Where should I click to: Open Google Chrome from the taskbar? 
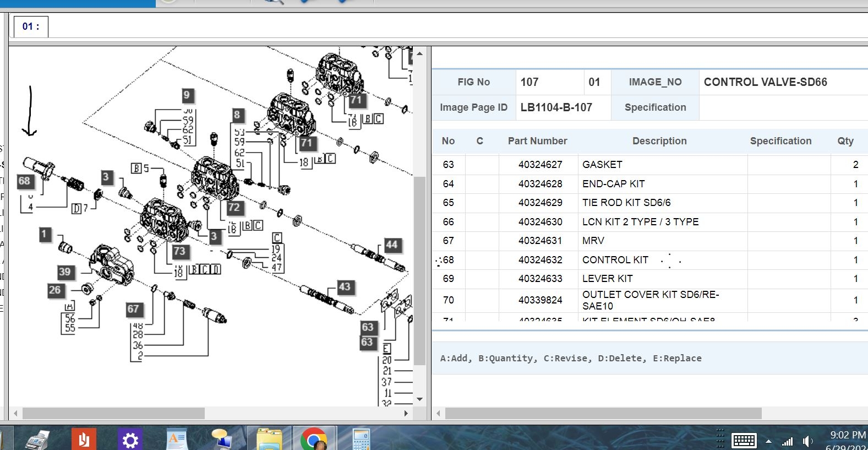point(314,440)
